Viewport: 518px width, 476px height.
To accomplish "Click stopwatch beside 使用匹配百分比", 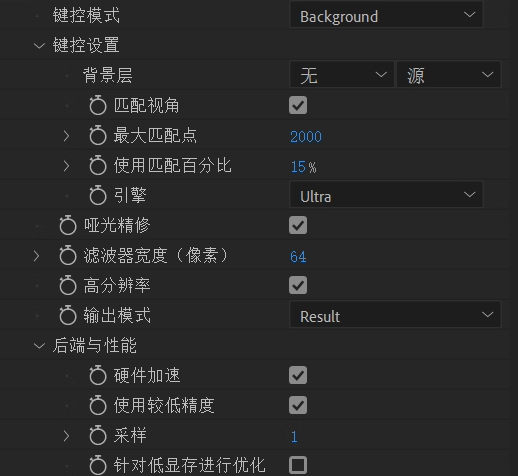I will tap(98, 165).
